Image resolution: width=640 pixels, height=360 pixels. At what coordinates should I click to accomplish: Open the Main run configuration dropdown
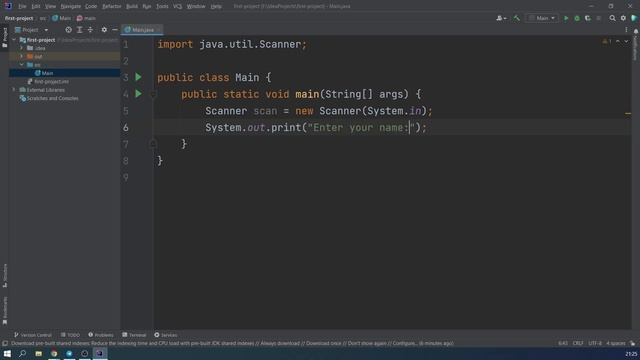(542, 18)
